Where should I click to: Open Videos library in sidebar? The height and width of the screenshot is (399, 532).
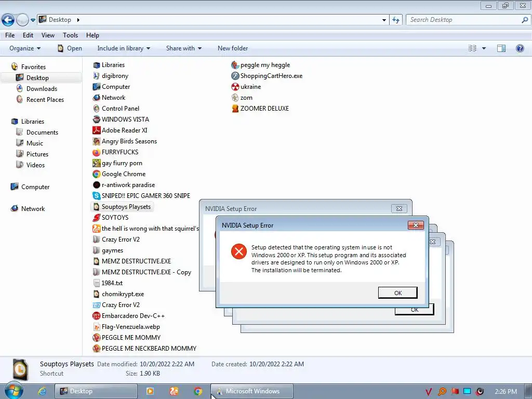tap(35, 165)
